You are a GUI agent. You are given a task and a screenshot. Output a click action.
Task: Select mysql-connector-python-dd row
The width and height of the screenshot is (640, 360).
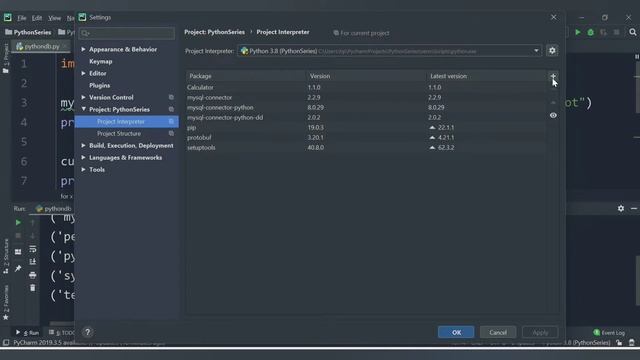coord(366,118)
